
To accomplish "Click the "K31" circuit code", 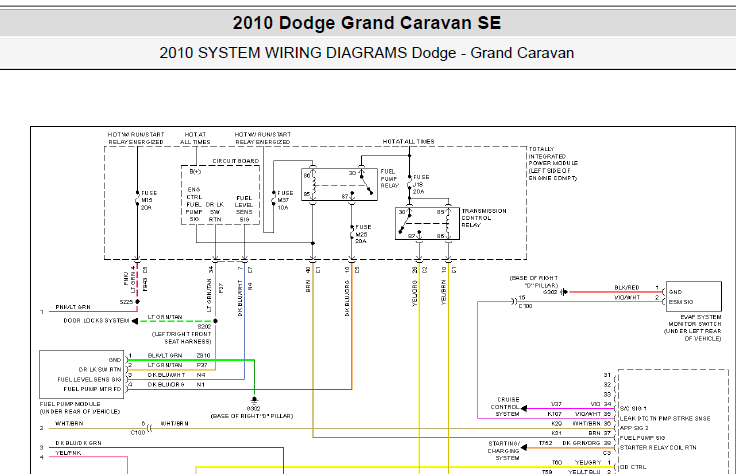I will 556,433.
